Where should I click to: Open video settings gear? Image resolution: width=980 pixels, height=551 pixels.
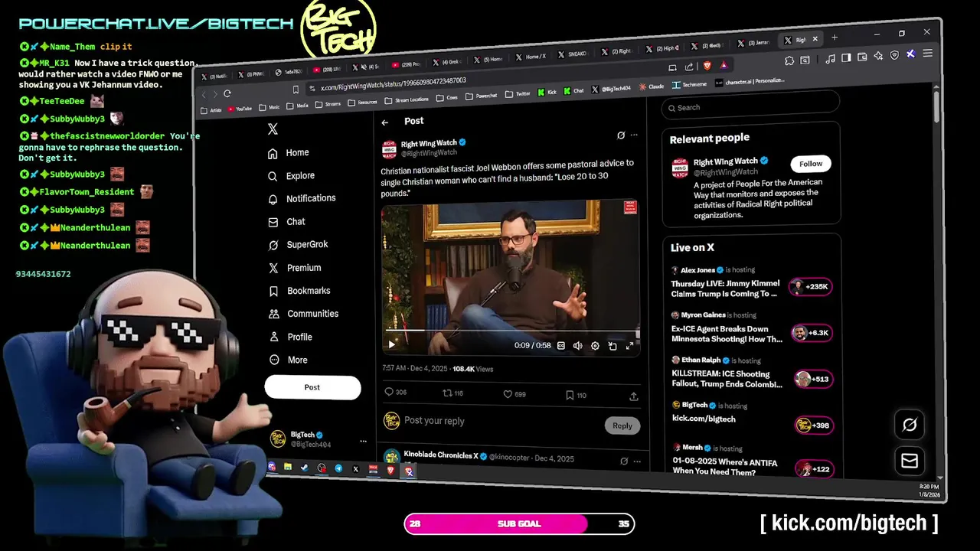[x=596, y=346]
